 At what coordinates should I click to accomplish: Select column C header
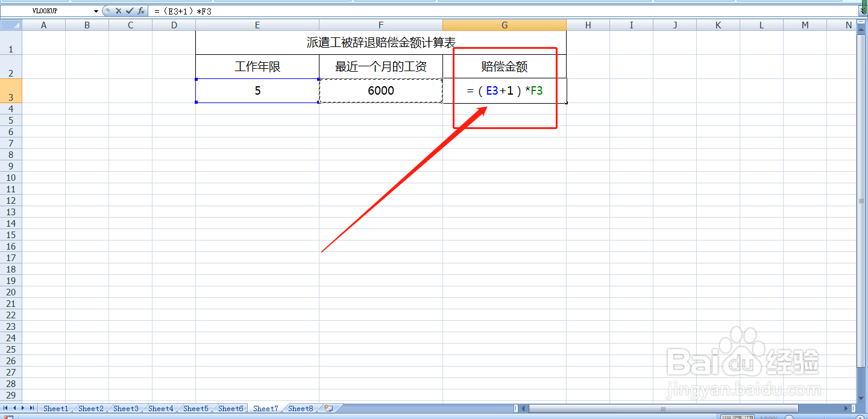click(x=131, y=25)
